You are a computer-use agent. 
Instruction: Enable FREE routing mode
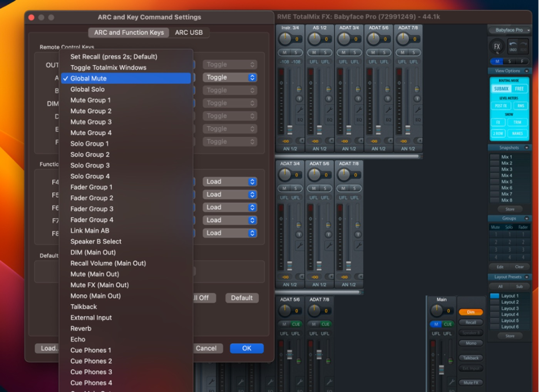click(519, 89)
